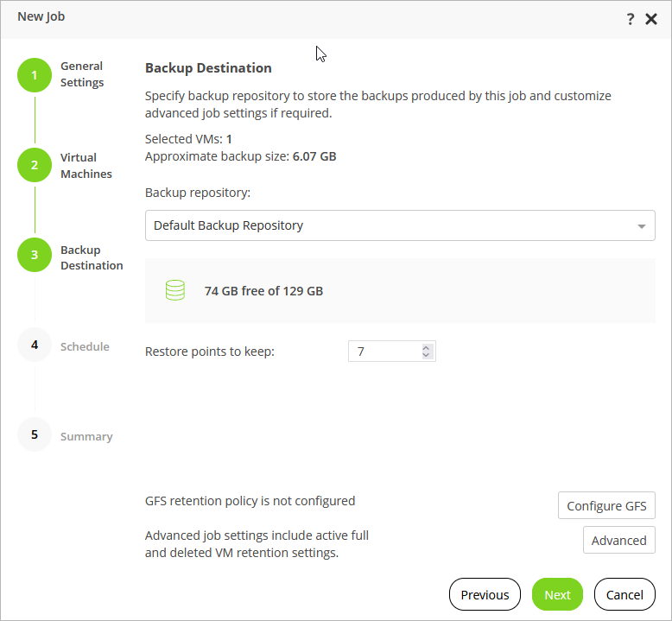
Task: Click step 2 circle icon
Action: click(x=35, y=165)
